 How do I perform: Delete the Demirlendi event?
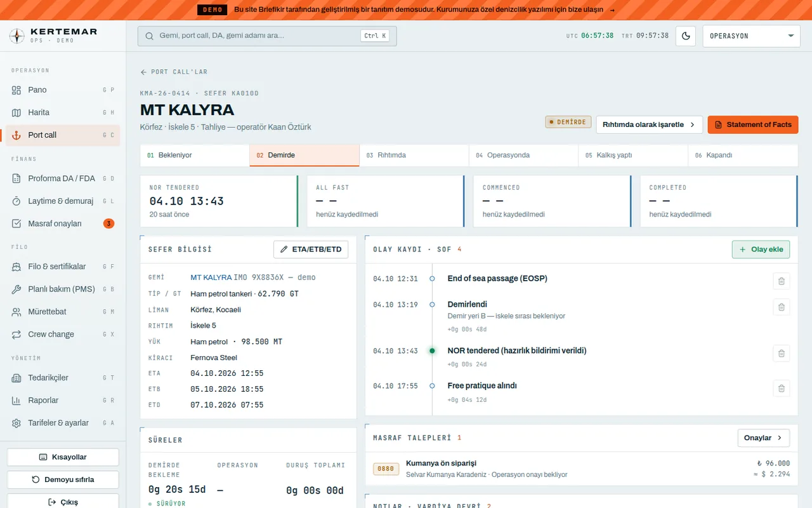782,307
